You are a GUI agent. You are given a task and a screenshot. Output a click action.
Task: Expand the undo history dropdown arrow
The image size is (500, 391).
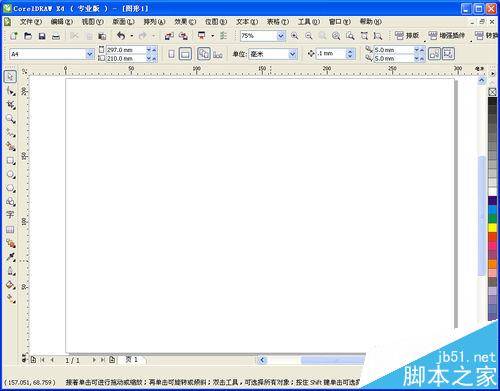(x=132, y=36)
